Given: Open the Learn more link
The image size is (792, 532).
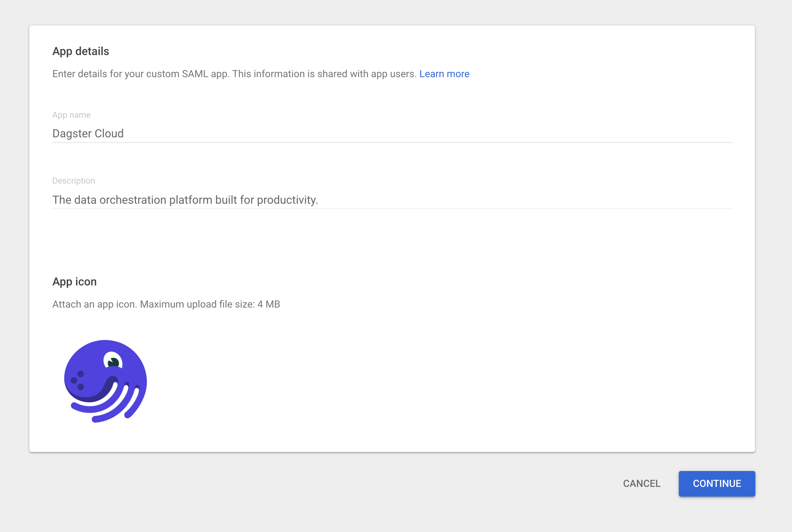Looking at the screenshot, I should 444,74.
